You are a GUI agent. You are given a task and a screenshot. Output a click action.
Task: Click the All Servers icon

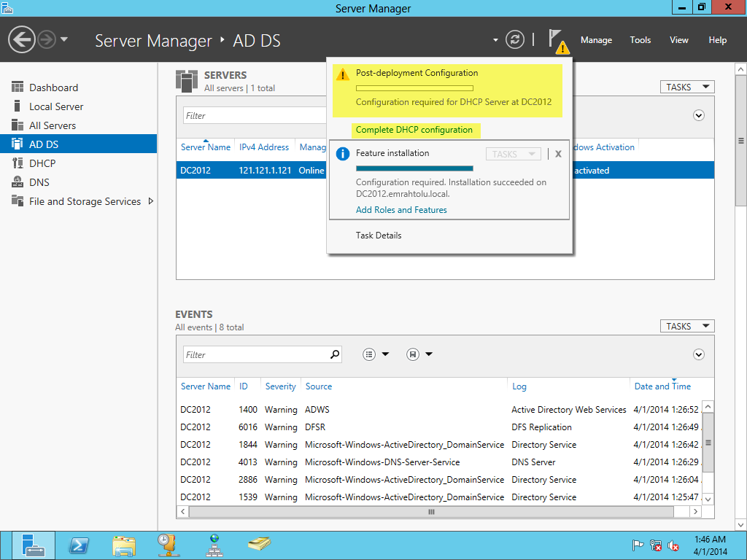click(x=18, y=125)
